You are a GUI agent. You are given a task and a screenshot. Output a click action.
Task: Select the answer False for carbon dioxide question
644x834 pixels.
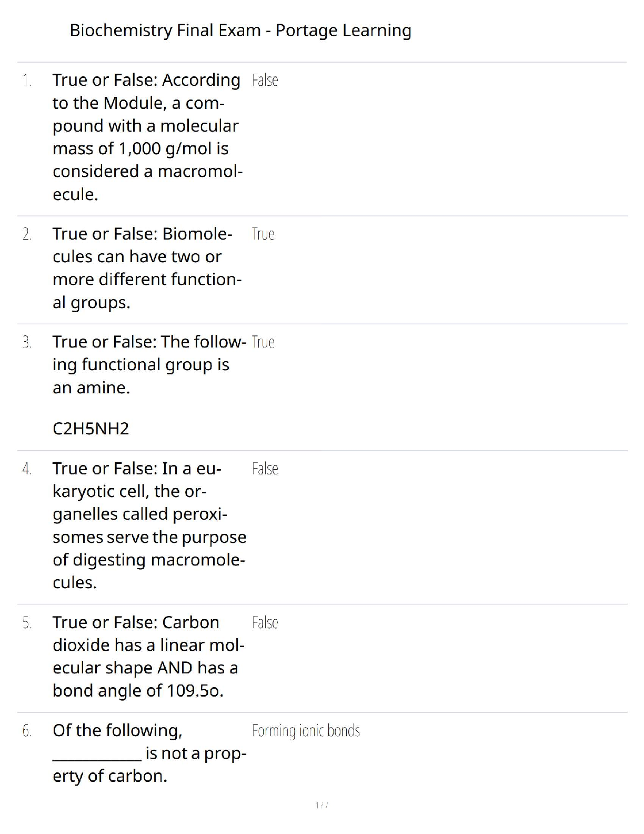click(265, 623)
